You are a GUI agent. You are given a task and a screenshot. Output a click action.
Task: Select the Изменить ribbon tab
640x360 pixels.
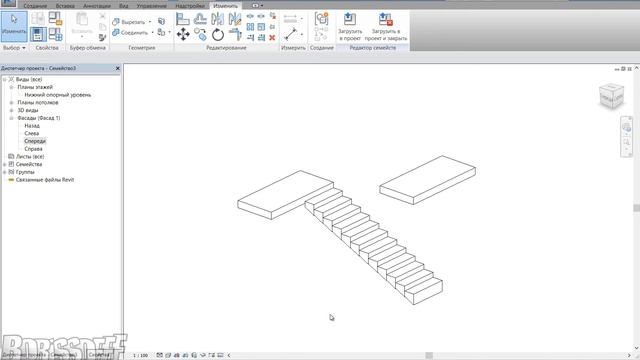tap(225, 6)
